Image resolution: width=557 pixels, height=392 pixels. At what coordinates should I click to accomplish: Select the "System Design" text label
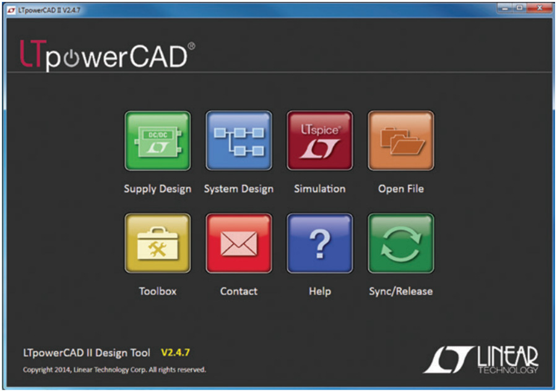click(x=238, y=189)
